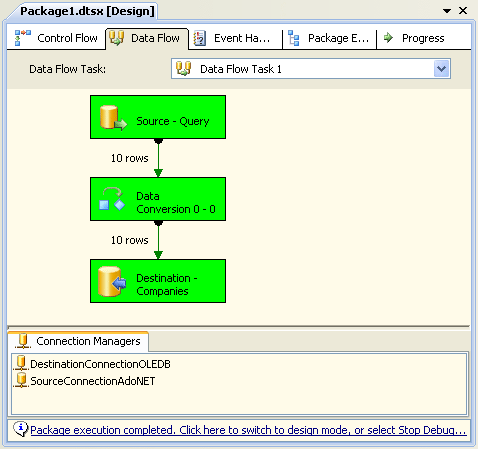This screenshot has height=449, width=478.
Task: Click the Package Explorer tree icon
Action: click(294, 38)
